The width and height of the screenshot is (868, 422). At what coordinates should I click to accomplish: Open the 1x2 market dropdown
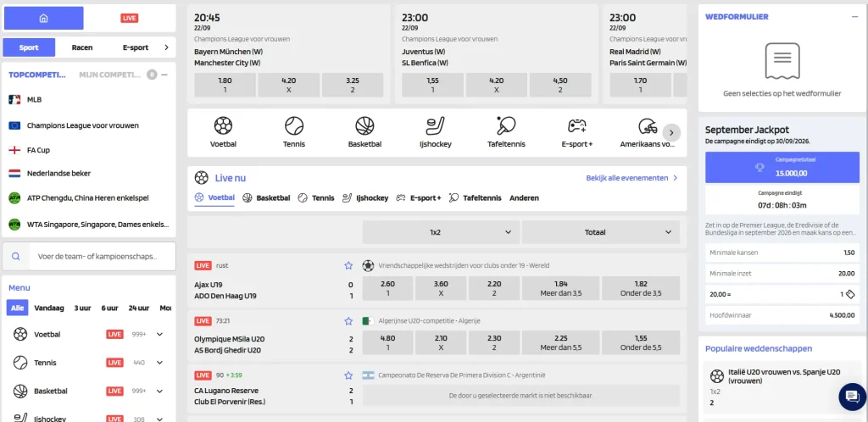[x=441, y=232]
